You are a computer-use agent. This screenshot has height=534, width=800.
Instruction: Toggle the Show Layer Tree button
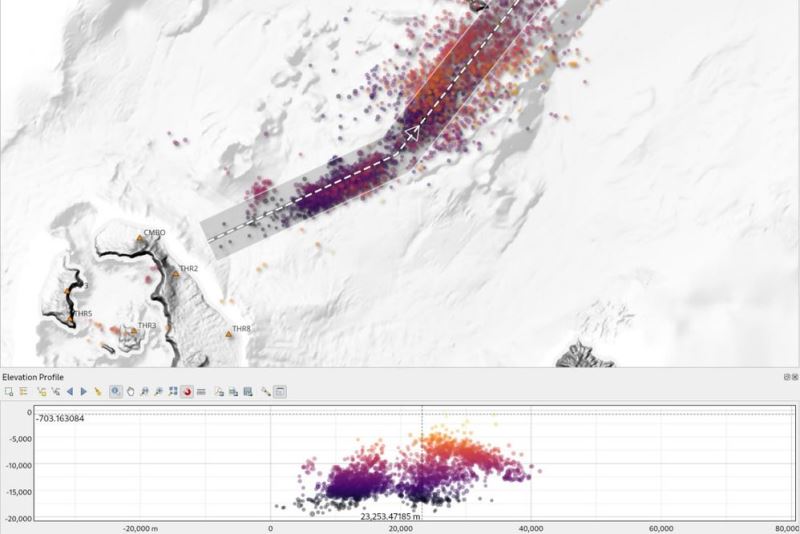tap(23, 391)
